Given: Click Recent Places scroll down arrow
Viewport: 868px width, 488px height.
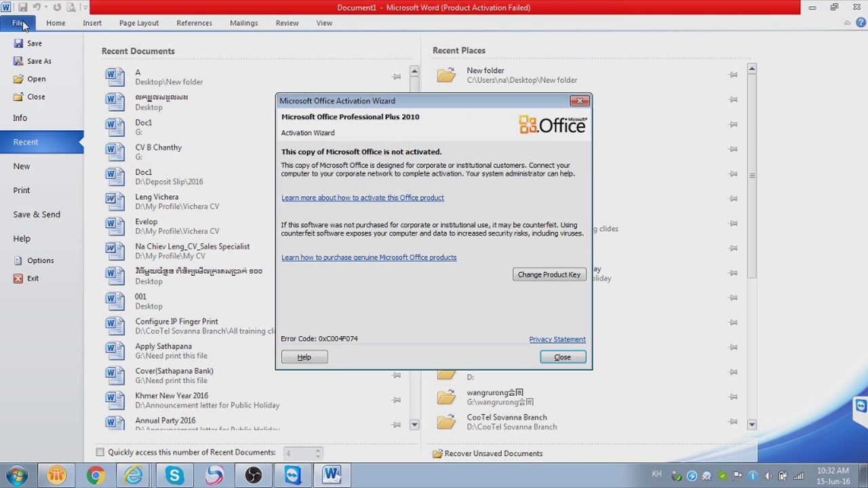Looking at the screenshot, I should click(x=751, y=424).
